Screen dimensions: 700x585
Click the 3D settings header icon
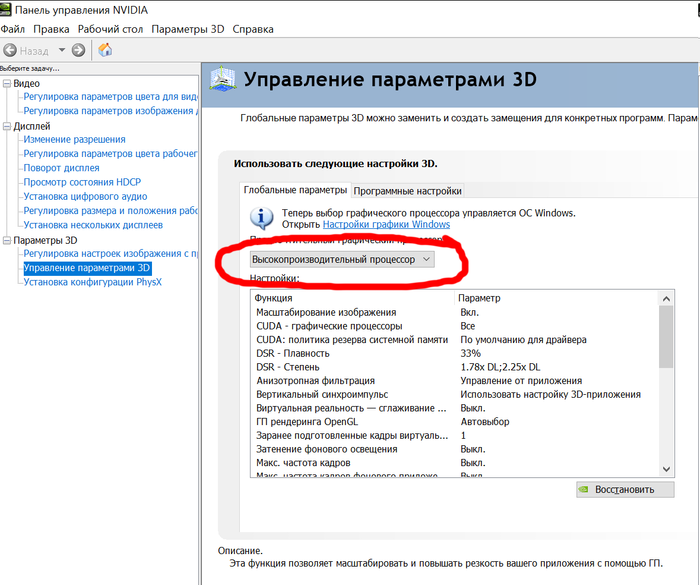[223, 79]
